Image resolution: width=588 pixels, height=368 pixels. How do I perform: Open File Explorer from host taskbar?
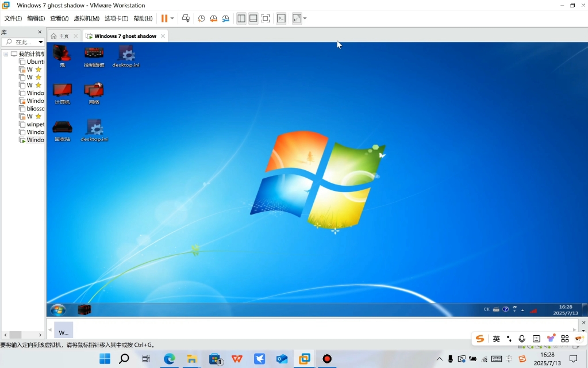click(191, 359)
